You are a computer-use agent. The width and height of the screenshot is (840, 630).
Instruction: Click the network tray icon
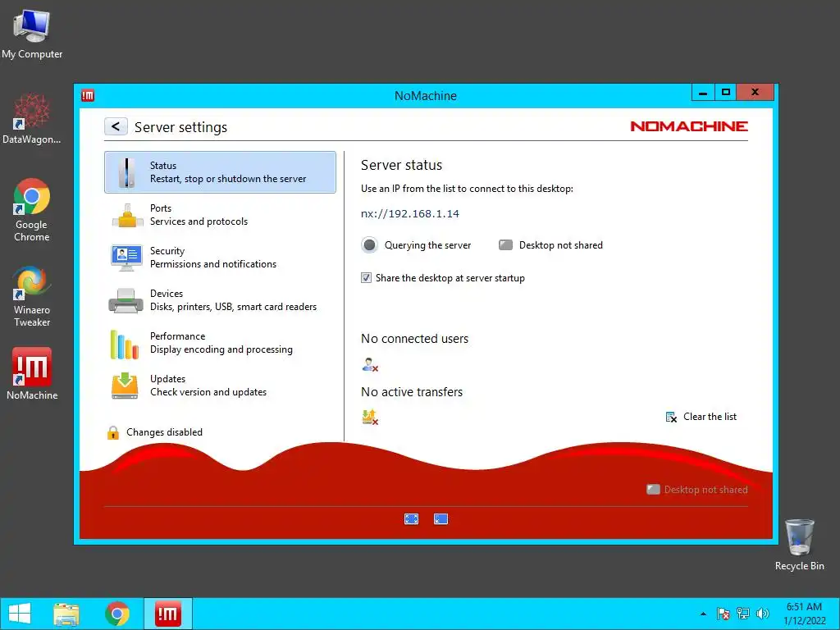click(x=743, y=614)
